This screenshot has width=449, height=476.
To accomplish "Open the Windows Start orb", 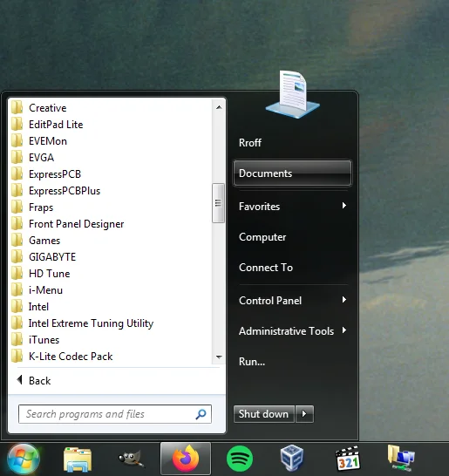I will 24,459.
